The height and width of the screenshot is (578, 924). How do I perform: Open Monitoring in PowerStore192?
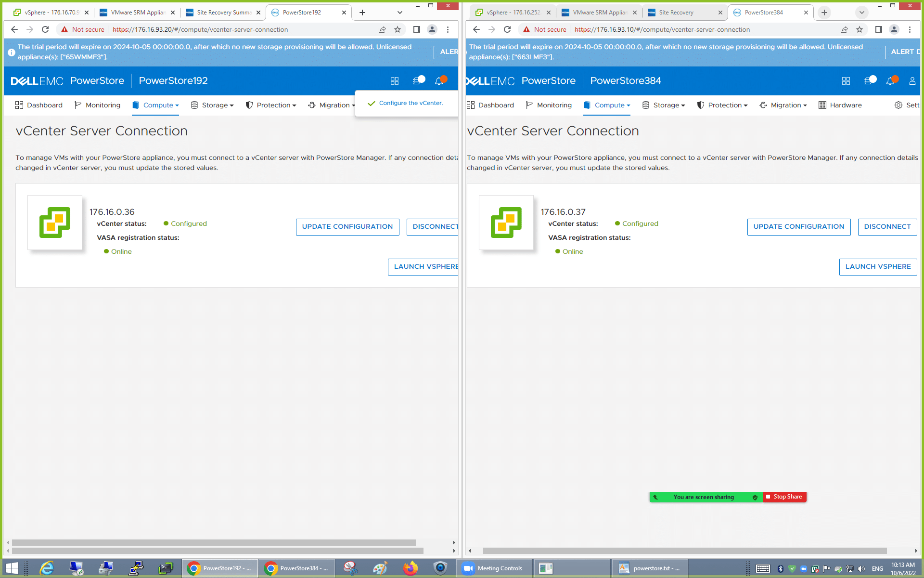pyautogui.click(x=97, y=105)
